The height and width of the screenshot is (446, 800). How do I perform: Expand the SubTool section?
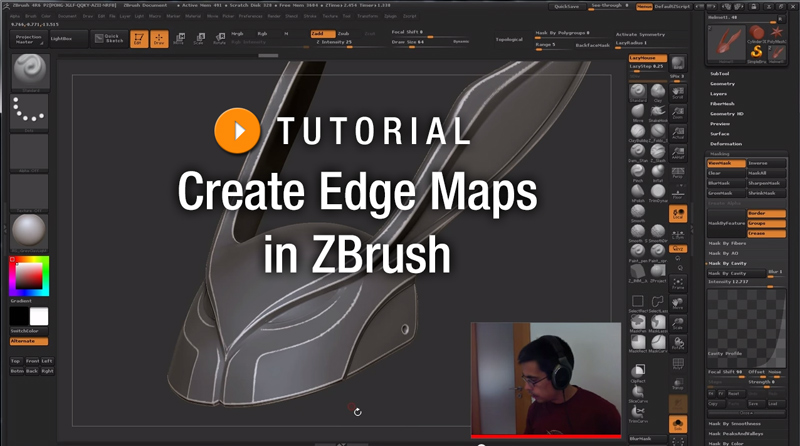pyautogui.click(x=720, y=73)
